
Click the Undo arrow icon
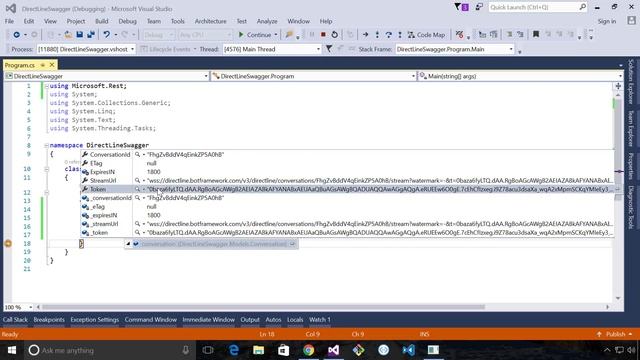pyautogui.click(x=107, y=35)
